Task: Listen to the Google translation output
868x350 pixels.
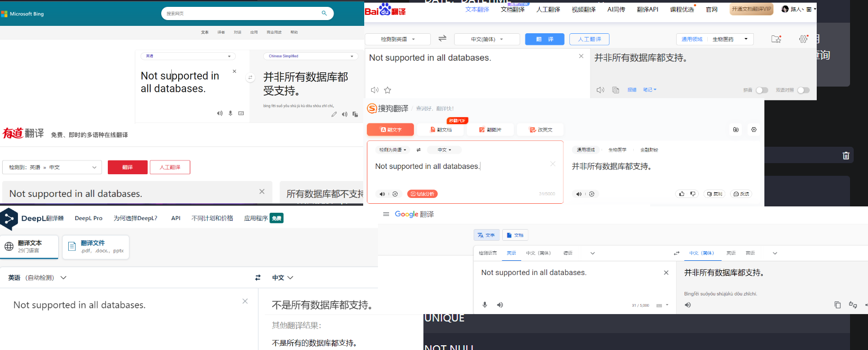Action: 688,305
